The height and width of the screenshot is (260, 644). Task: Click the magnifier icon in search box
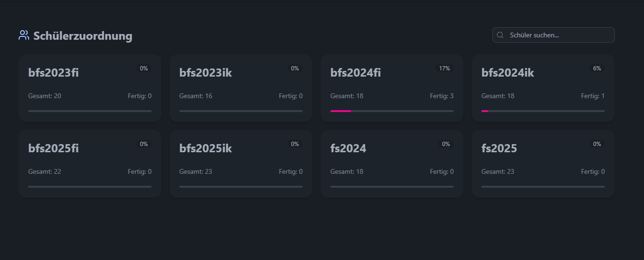coord(501,35)
